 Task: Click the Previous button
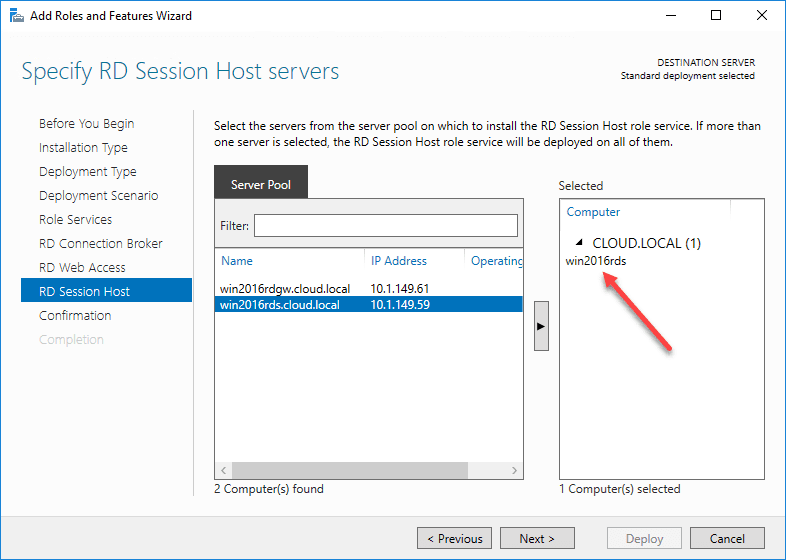pos(454,538)
